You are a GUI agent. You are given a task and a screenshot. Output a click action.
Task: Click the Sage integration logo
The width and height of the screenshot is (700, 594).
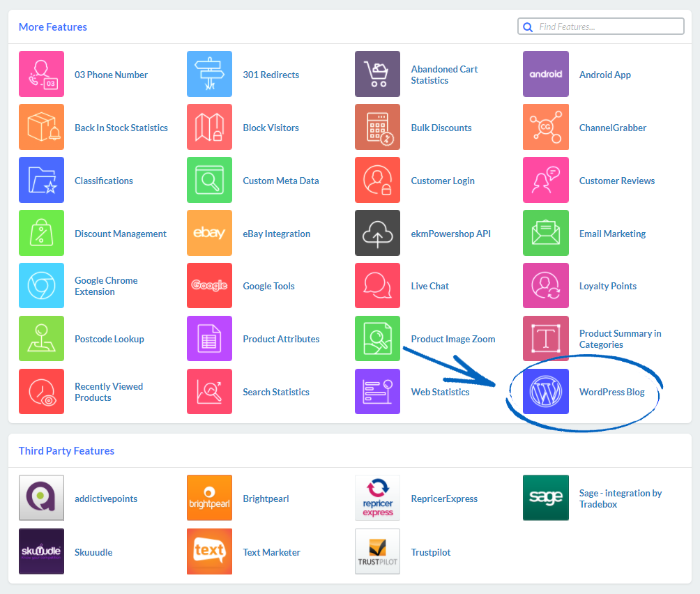coord(545,498)
